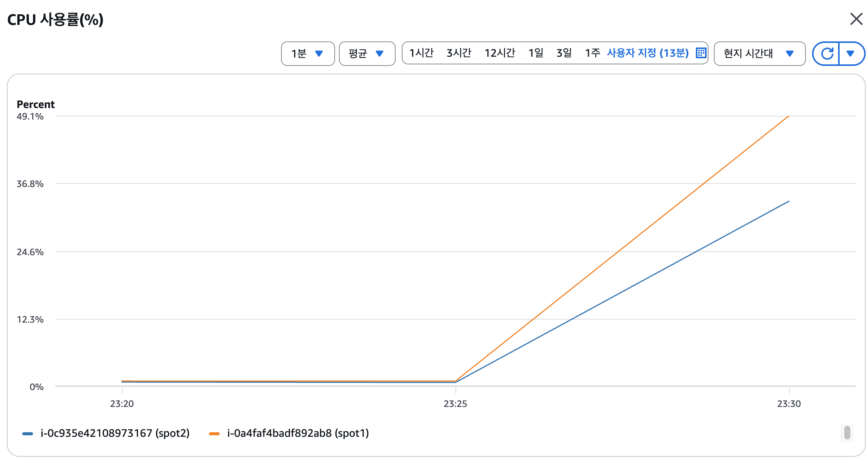
Task: Toggle orange spot1 legend swatch
Action: pyautogui.click(x=214, y=434)
